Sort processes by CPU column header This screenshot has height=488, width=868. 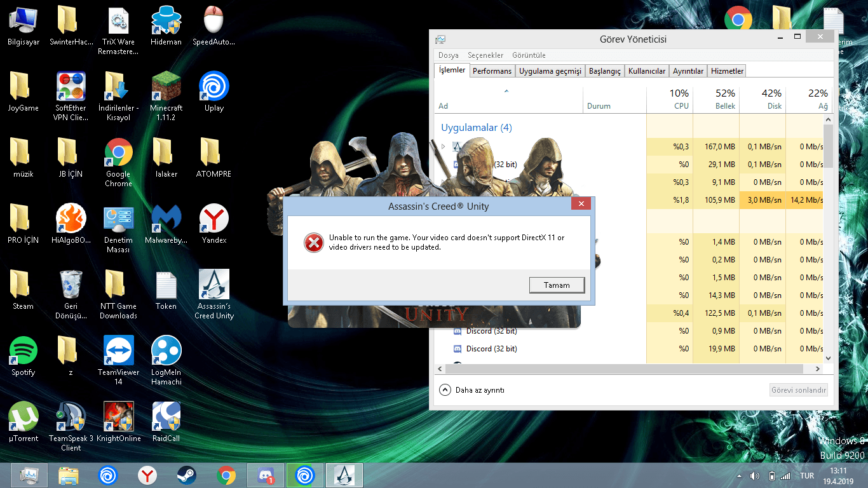point(670,99)
